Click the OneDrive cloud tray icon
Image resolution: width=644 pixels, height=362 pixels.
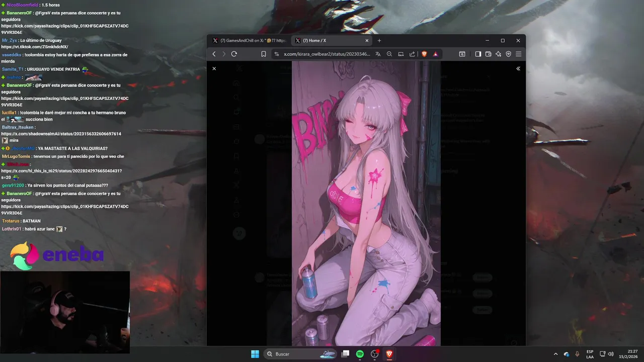pyautogui.click(x=567, y=354)
